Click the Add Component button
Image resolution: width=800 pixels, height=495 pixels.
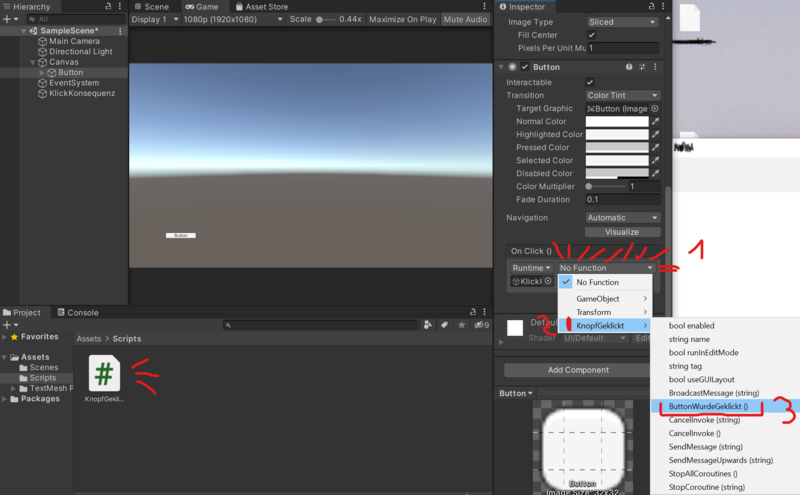pyautogui.click(x=577, y=370)
